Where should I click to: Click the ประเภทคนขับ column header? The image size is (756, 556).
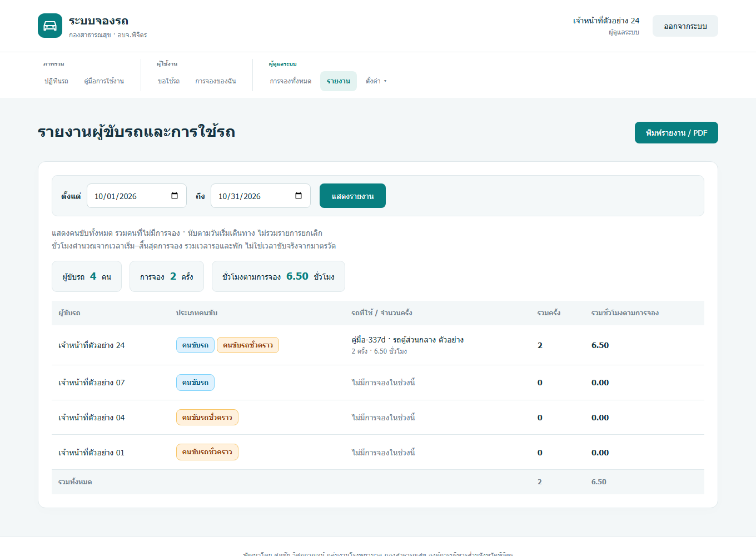pos(197,313)
